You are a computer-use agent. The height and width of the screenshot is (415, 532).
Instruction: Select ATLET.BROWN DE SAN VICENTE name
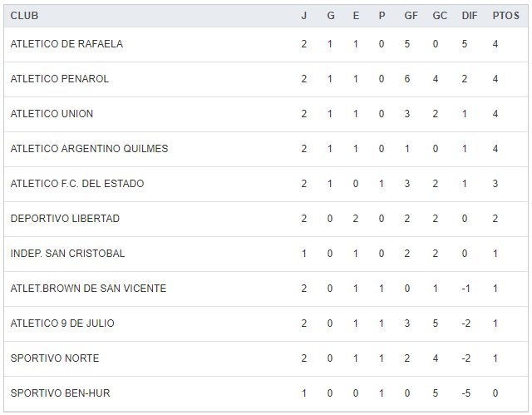(x=88, y=289)
